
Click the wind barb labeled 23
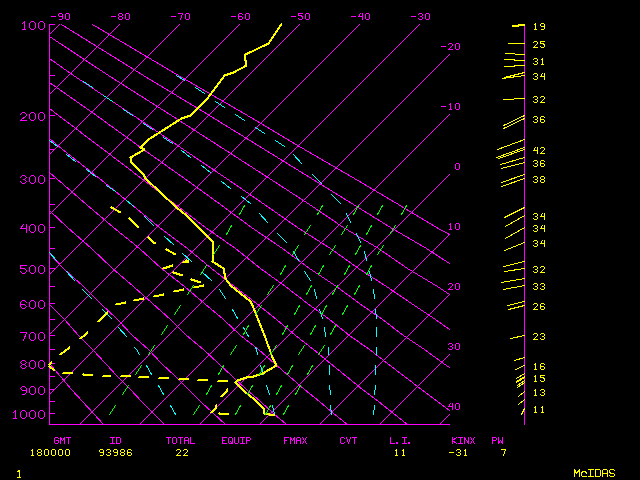(516, 337)
